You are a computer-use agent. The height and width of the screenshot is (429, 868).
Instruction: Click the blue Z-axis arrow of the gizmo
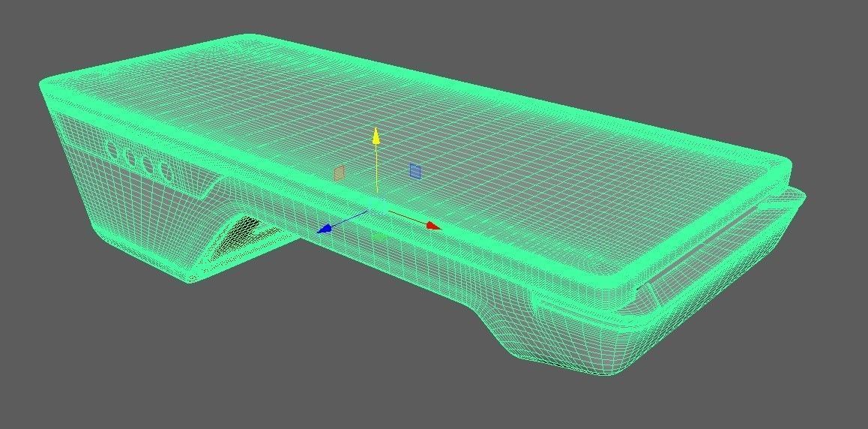click(x=325, y=229)
